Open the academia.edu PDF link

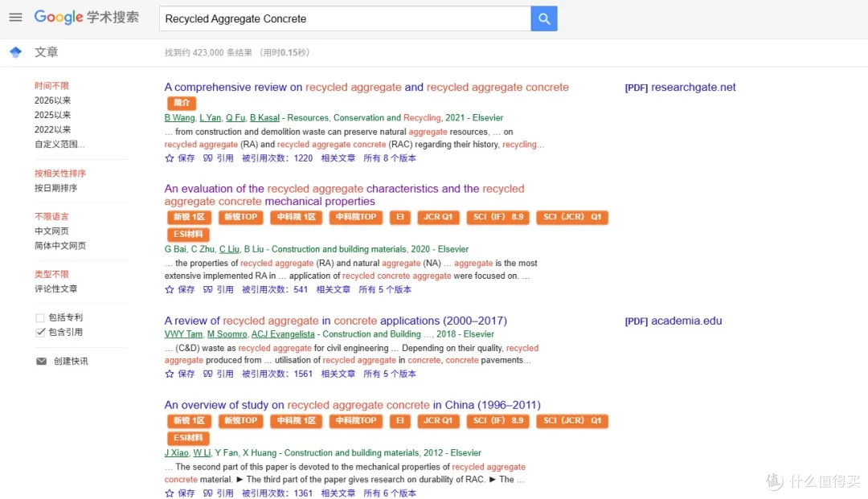(674, 321)
